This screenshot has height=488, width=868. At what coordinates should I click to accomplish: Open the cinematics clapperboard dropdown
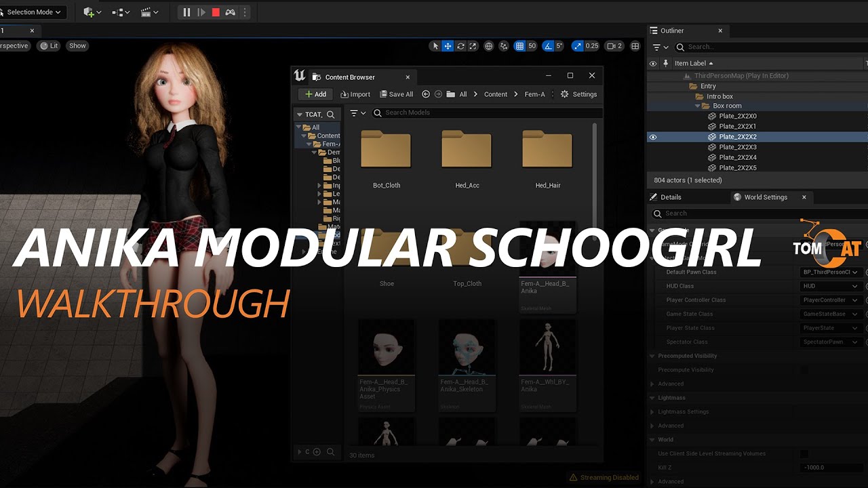[x=149, y=12]
